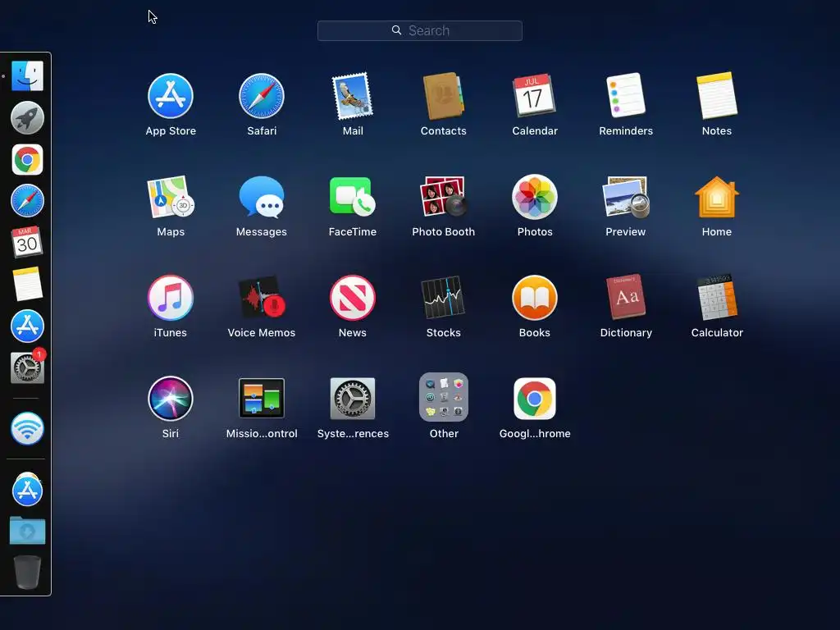The height and width of the screenshot is (630, 840).
Task: Open the News app
Action: click(x=353, y=298)
